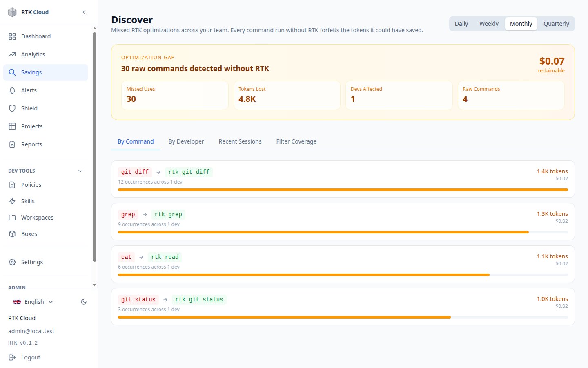The height and width of the screenshot is (368, 588).
Task: Collapse the sidebar with the chevron
Action: pos(84,12)
